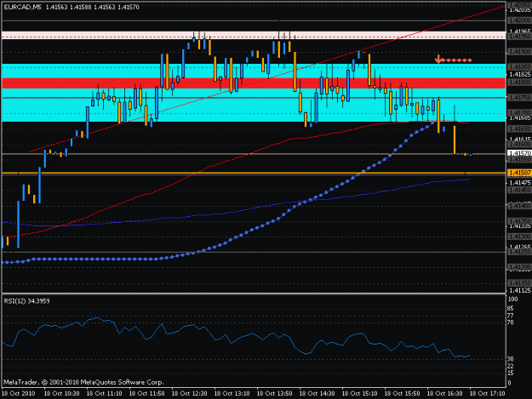The width and height of the screenshot is (532, 399).
Task: Click the 1.41475 price axis label
Action: tap(520, 183)
